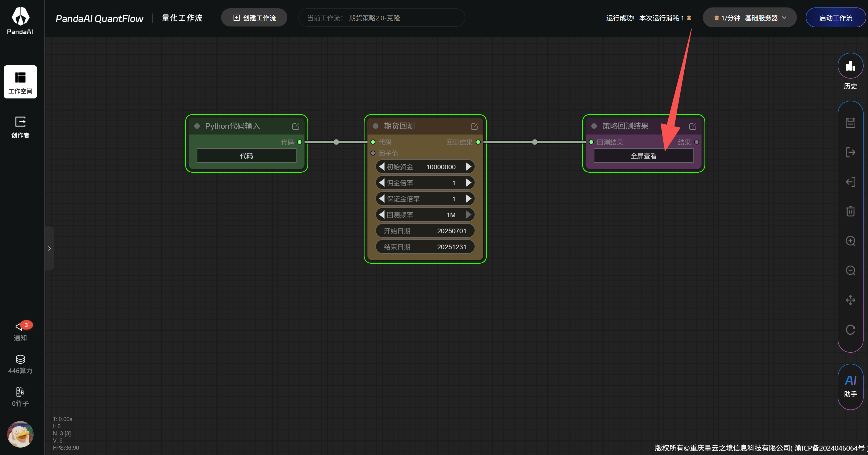
Task: Zoom in on the canvas
Action: coord(850,241)
